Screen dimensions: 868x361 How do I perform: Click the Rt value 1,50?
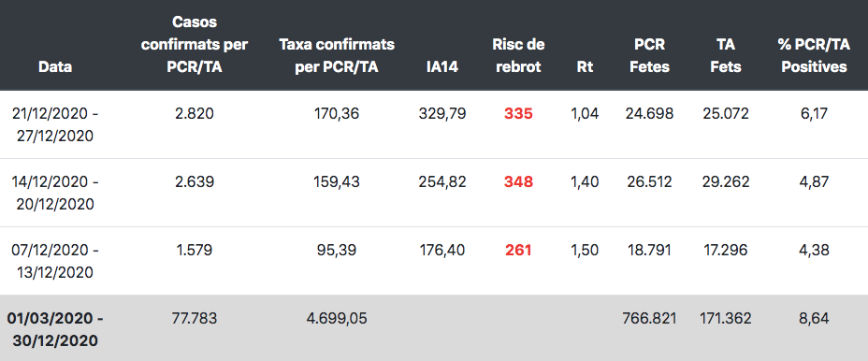(x=585, y=251)
